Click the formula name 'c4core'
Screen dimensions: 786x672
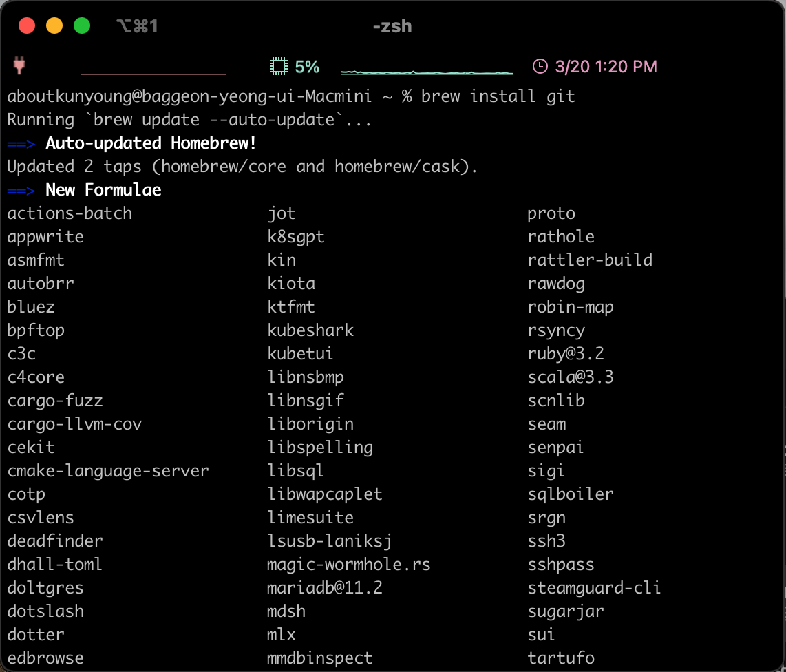36,377
